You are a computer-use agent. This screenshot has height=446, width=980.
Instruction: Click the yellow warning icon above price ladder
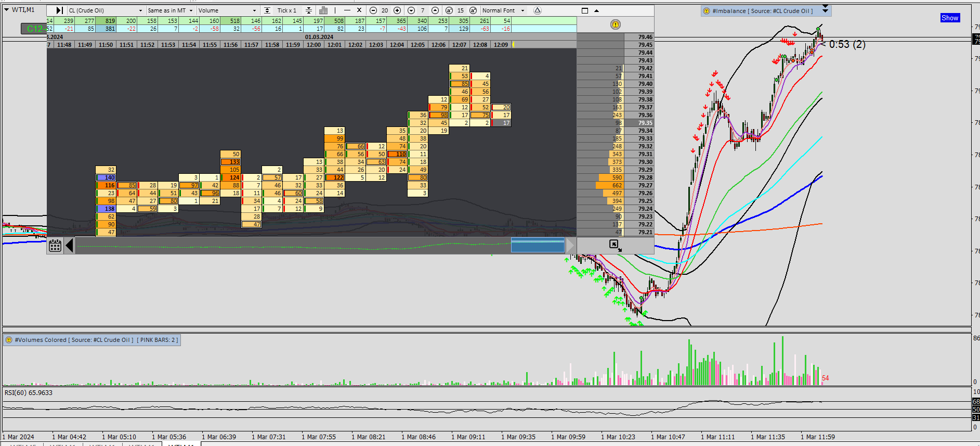(616, 24)
